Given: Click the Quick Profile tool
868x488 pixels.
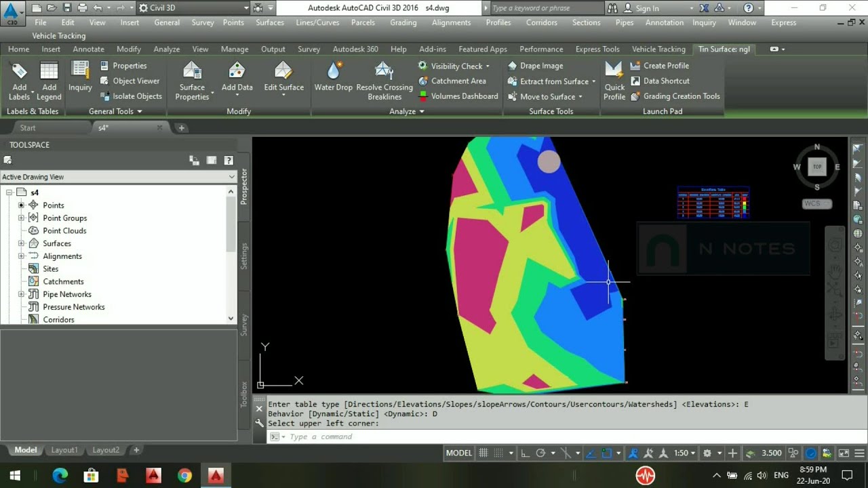Looking at the screenshot, I should pos(614,81).
